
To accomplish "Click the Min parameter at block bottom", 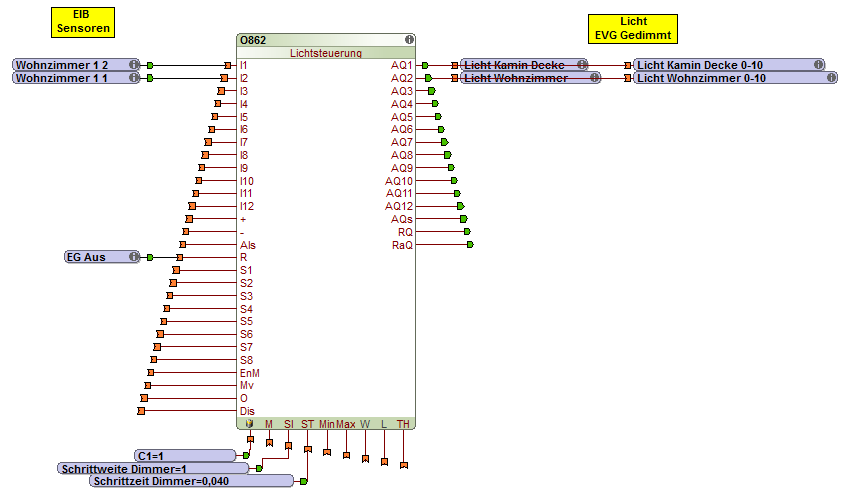I will pos(327,424).
